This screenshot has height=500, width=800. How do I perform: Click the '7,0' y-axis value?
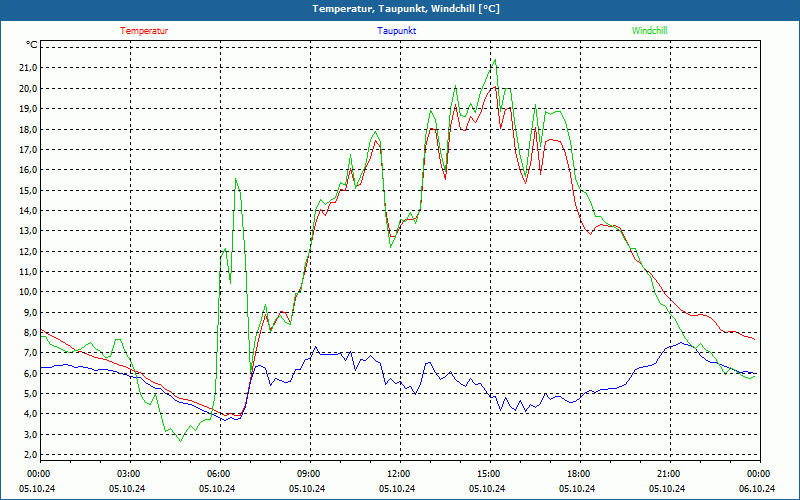point(31,353)
